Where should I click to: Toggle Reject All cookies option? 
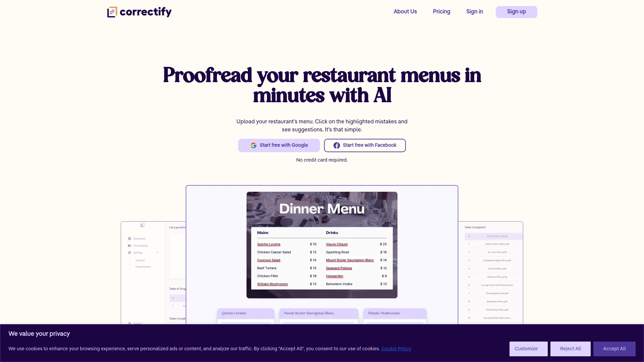[x=570, y=349]
